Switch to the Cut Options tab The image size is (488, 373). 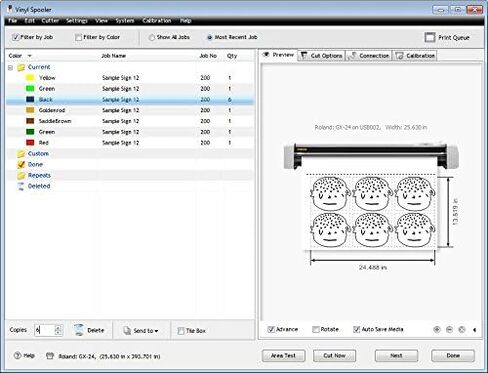[321, 56]
